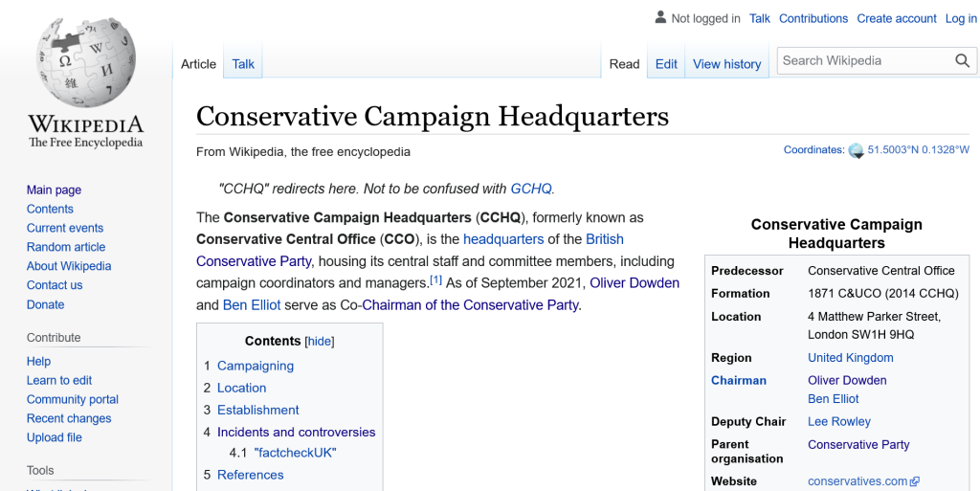Jump to Incidents and controversies section

pyautogui.click(x=297, y=433)
